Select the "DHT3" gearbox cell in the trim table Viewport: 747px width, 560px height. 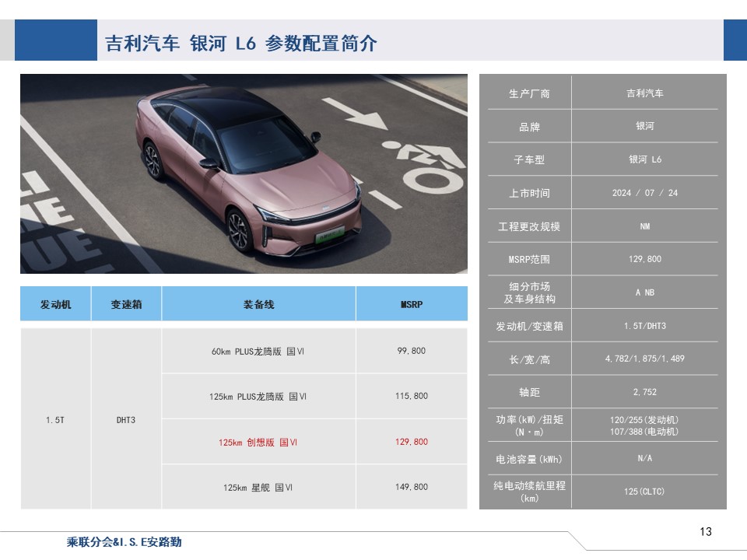tap(126, 420)
